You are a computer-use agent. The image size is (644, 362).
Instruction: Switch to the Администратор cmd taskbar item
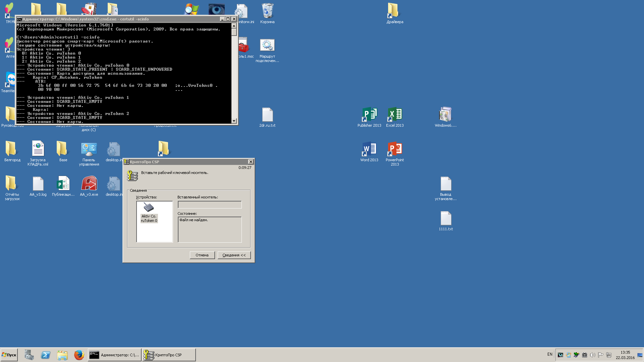coord(114,355)
